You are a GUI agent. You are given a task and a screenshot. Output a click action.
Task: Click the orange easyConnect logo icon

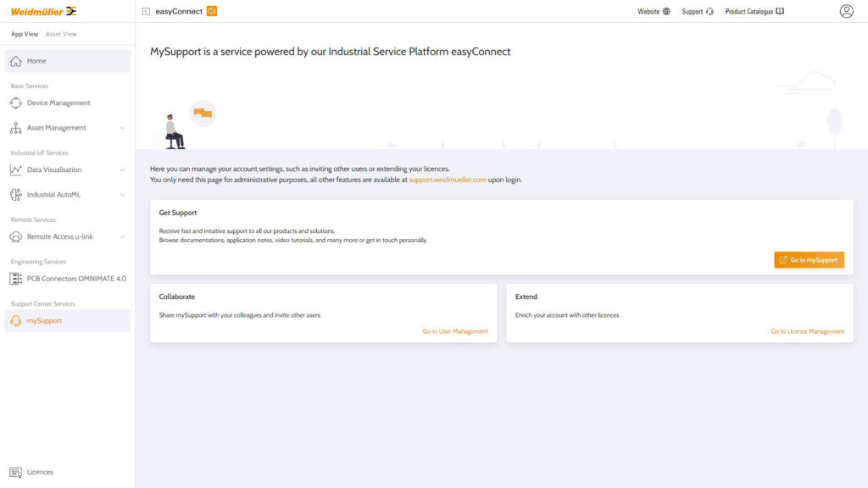(x=212, y=11)
